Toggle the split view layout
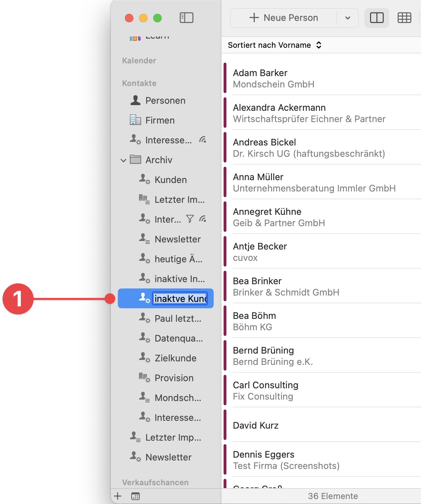 pyautogui.click(x=376, y=18)
